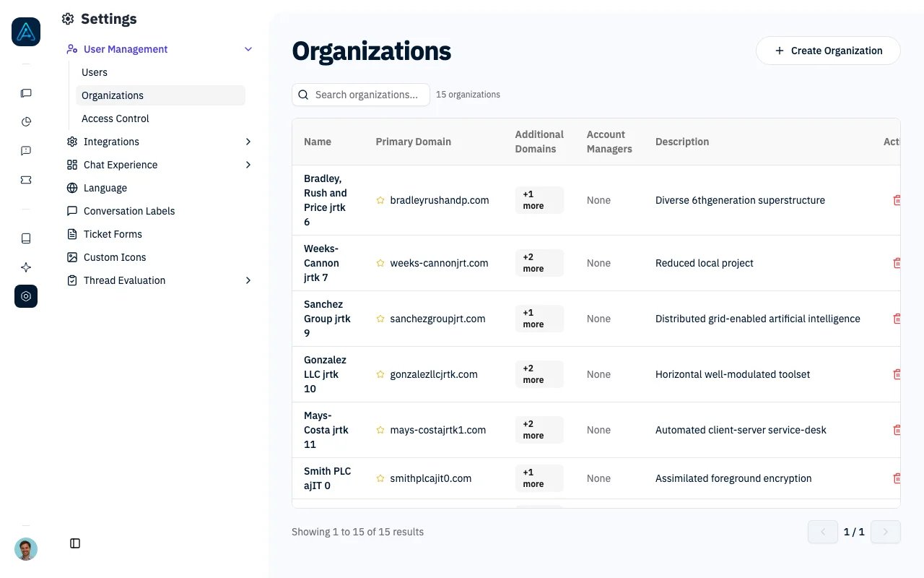Collapse the User Management section
924x578 pixels.
coord(248,49)
